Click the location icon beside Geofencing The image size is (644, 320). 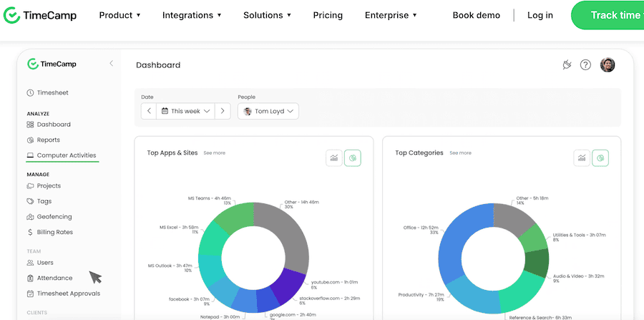click(x=30, y=216)
